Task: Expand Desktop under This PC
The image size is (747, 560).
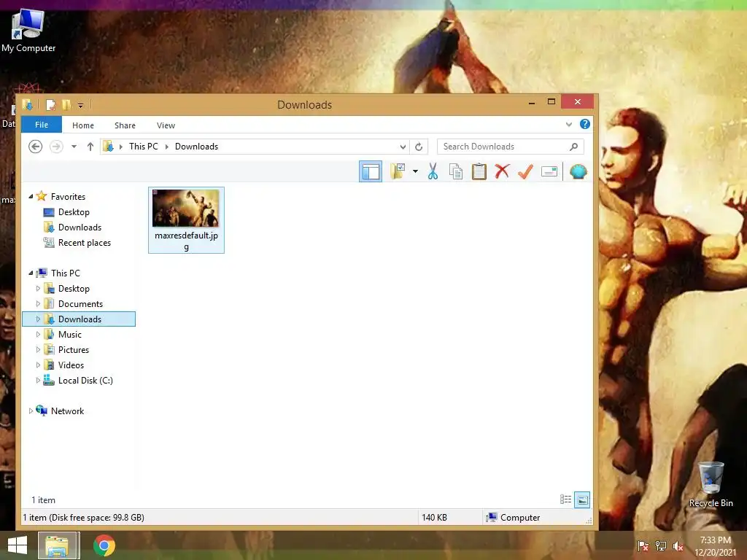Action: coord(38,289)
